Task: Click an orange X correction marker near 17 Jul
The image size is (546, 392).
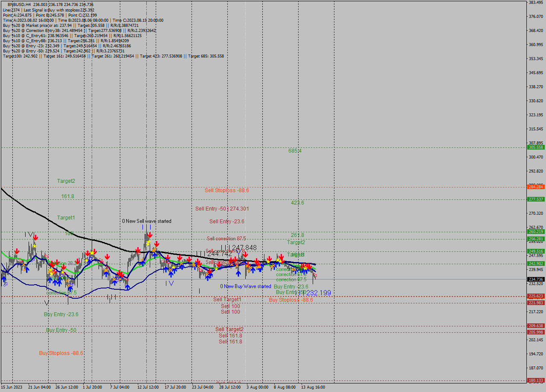Action: [171, 269]
